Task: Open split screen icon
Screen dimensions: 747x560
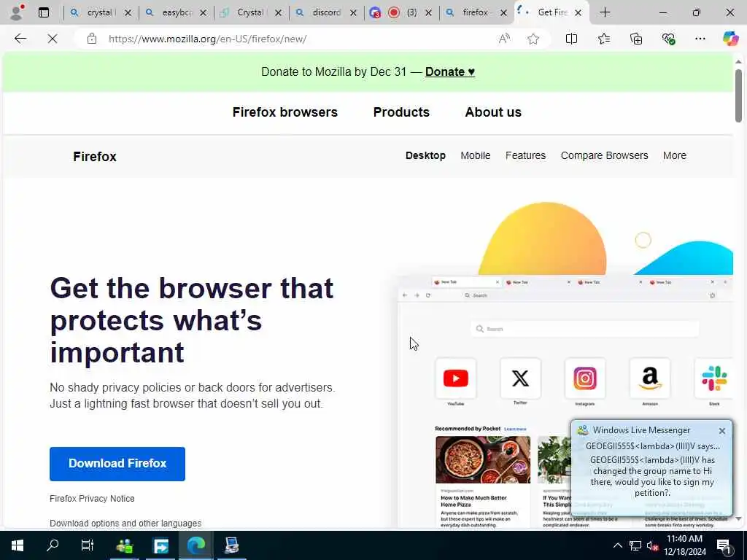Action: [x=571, y=39]
